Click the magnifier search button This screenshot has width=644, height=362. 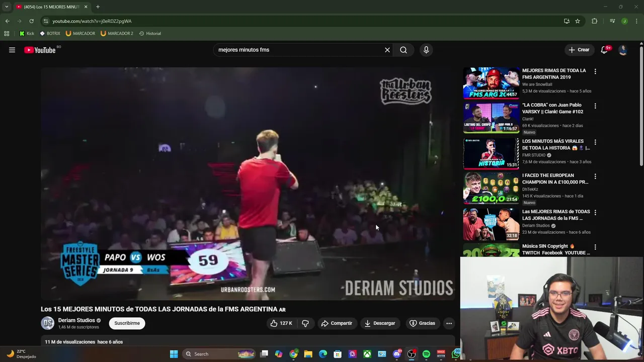(404, 50)
